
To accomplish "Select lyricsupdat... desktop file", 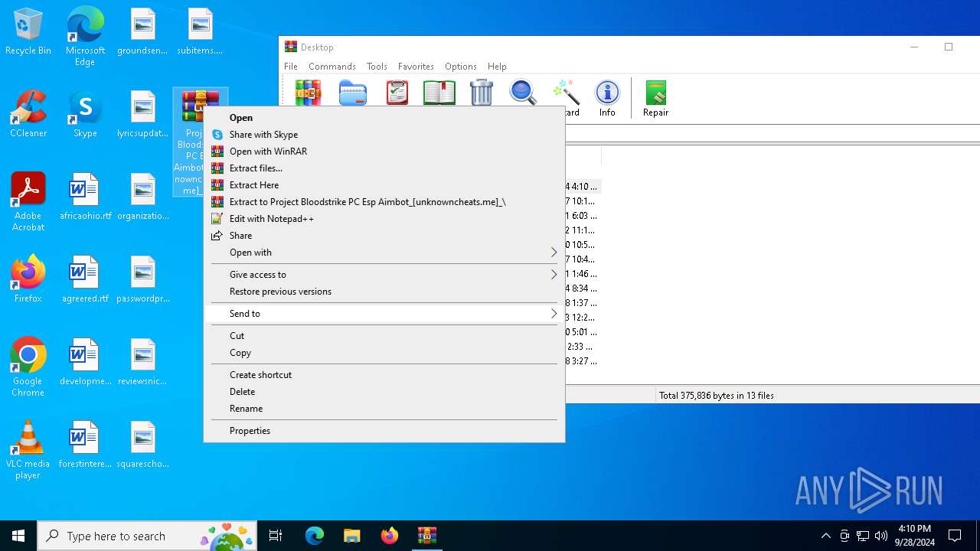I will 142,114.
